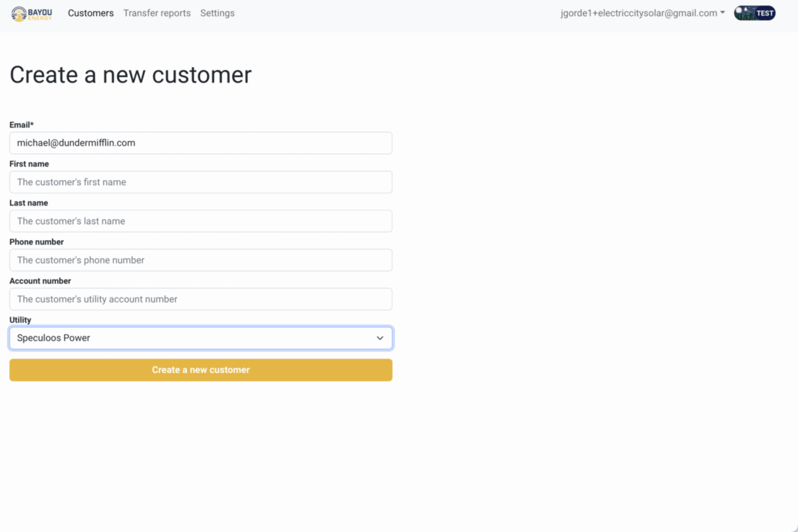Go to Transfer reports
798x532 pixels.
pyautogui.click(x=157, y=13)
